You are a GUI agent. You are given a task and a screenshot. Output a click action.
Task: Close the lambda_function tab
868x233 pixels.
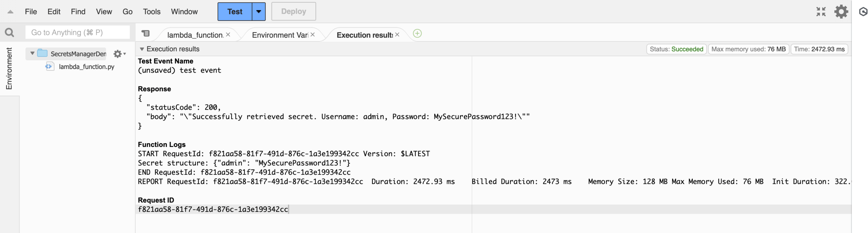click(228, 35)
